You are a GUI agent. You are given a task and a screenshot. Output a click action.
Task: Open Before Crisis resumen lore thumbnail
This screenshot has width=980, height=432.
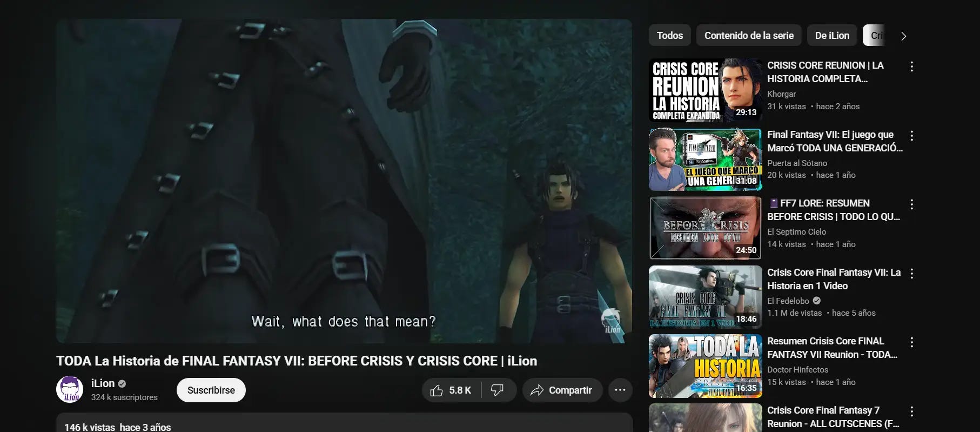(x=706, y=228)
